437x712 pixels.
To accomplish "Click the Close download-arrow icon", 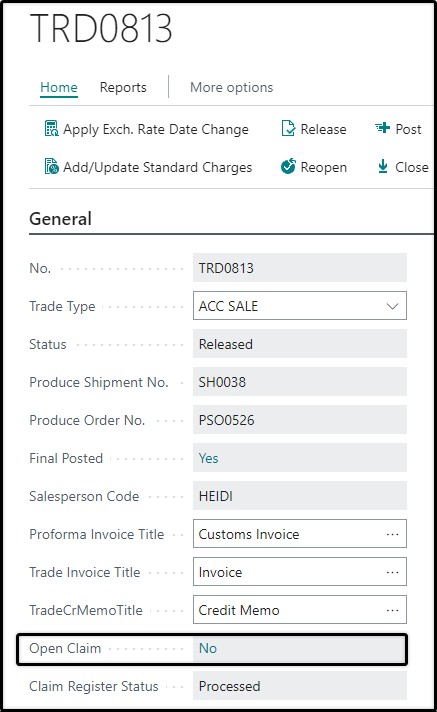I will coord(383,167).
